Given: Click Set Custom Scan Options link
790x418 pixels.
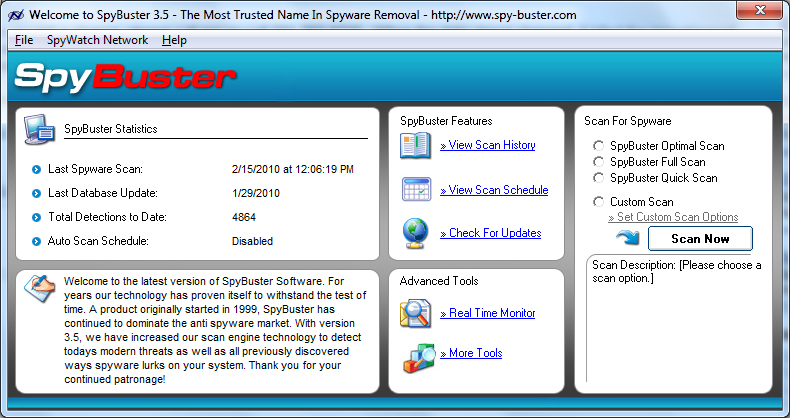Looking at the screenshot, I should (673, 217).
